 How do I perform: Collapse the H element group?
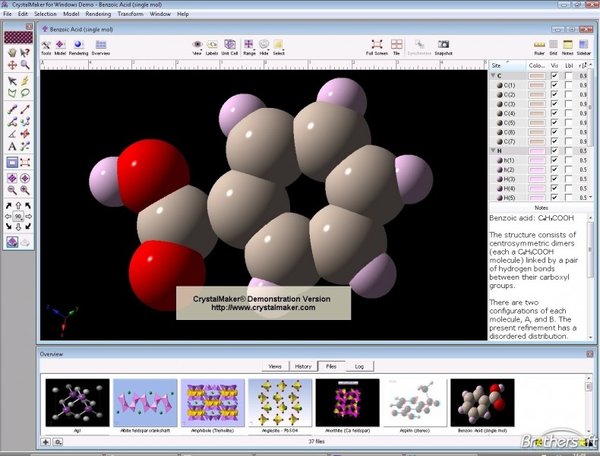coord(493,150)
